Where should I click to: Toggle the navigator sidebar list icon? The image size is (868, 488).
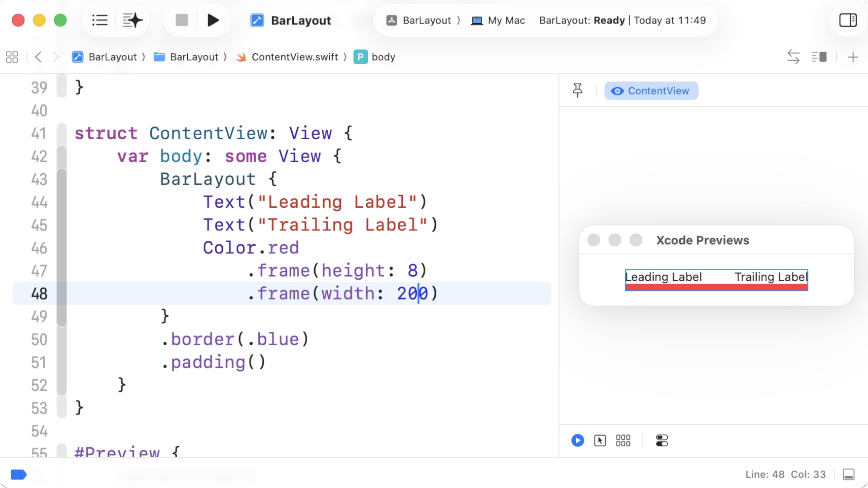(x=100, y=20)
